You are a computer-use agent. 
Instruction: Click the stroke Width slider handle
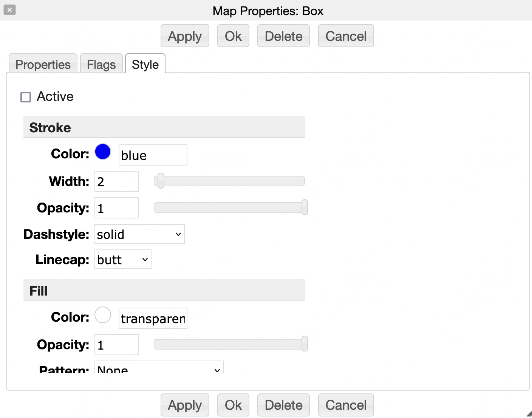(x=161, y=181)
